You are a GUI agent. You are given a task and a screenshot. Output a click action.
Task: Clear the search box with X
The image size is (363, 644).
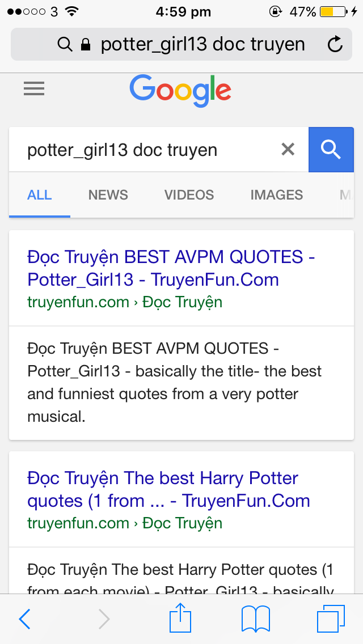pos(288,150)
